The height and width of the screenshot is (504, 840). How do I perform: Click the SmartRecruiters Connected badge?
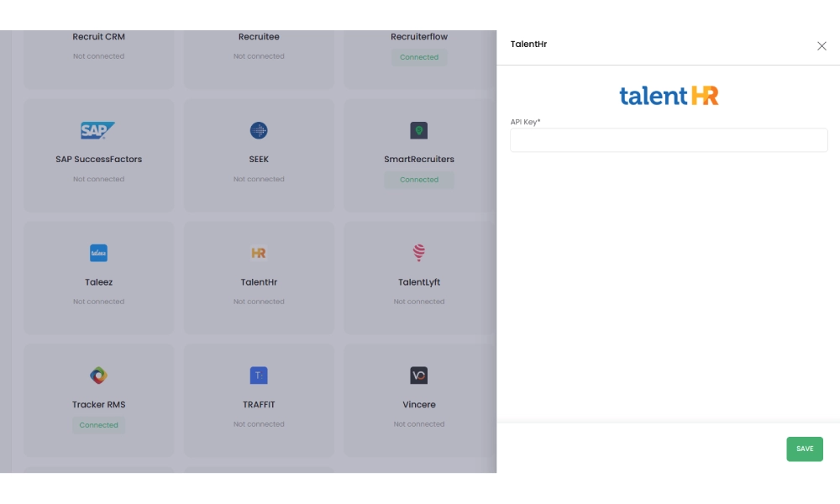[x=419, y=180]
